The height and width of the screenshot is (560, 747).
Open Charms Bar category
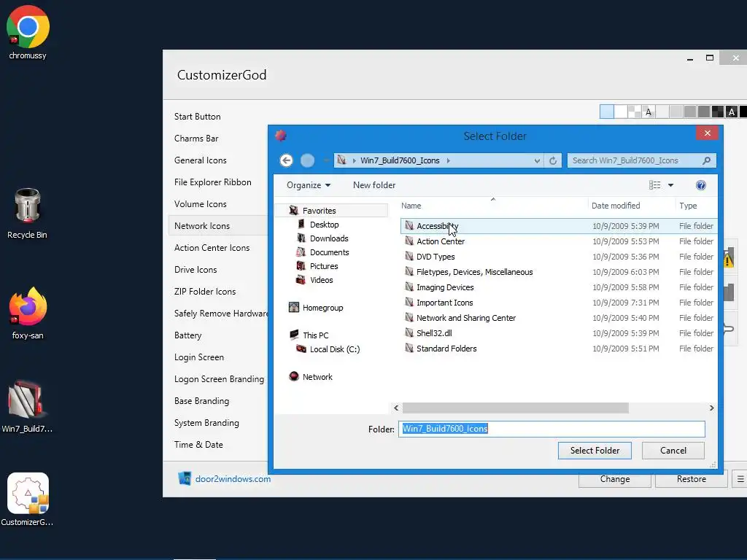tap(196, 139)
